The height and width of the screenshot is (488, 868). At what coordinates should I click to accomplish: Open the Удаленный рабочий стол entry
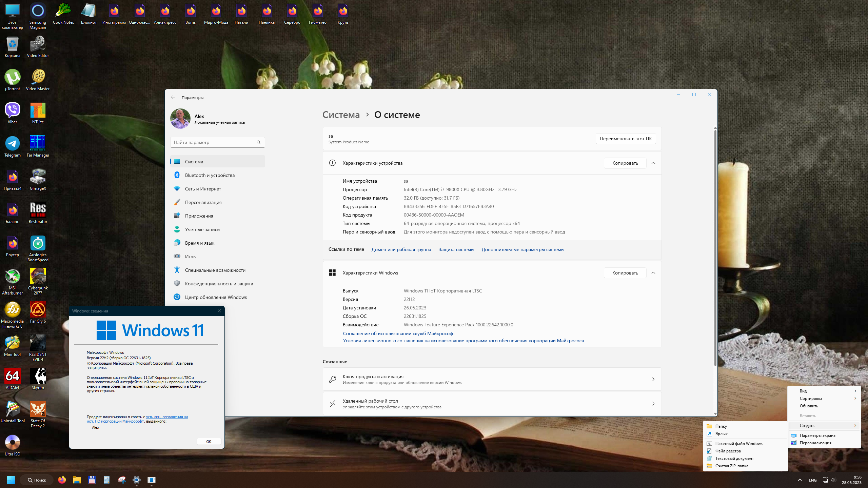[x=492, y=404]
